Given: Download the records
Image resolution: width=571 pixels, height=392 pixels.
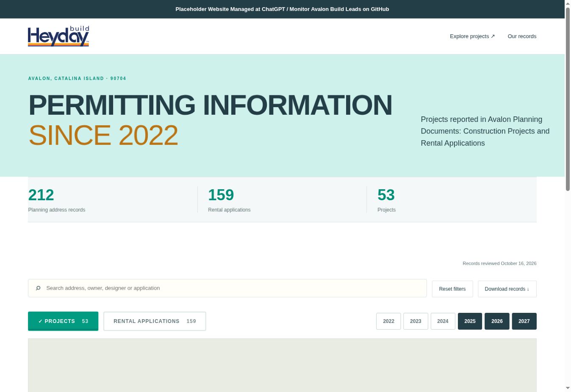Looking at the screenshot, I should [x=507, y=289].
